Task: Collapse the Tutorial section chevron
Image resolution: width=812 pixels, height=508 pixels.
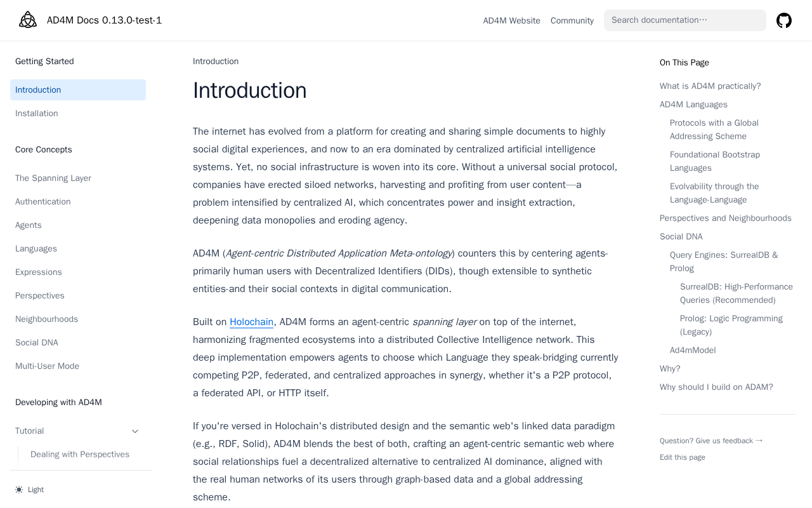Action: (x=135, y=431)
